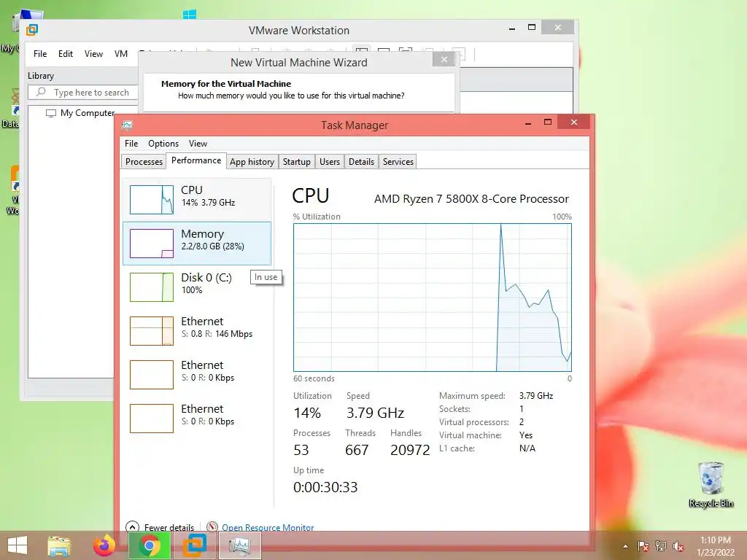Screen dimensions: 747x560
Task: Click the search magnifier icon in Library
Action: click(42, 92)
